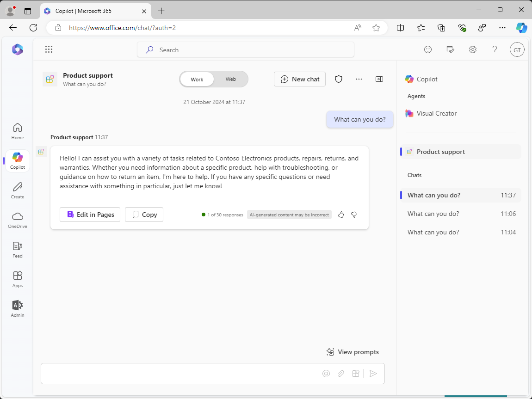This screenshot has height=399, width=532.
Task: Open browser split screen icon
Action: click(400, 28)
